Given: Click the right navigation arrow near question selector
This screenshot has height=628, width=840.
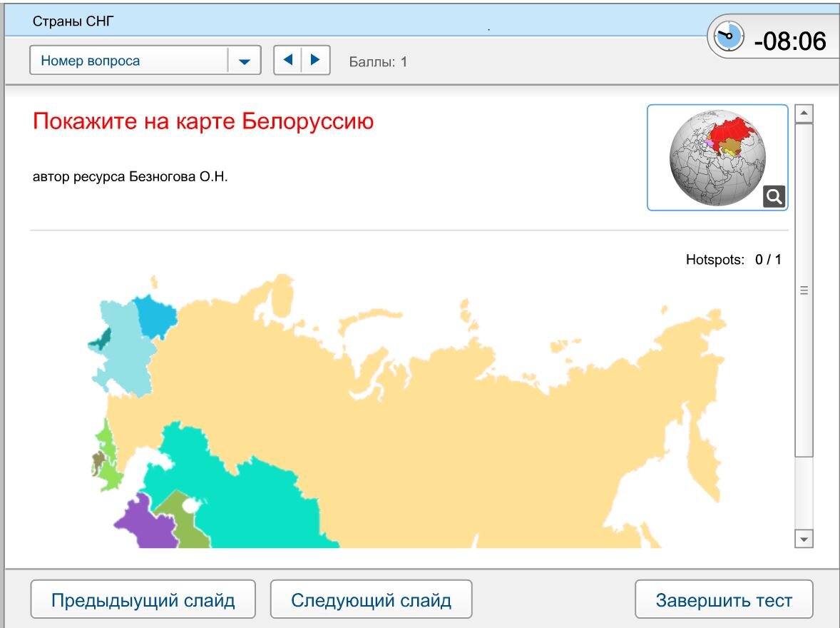Looking at the screenshot, I should 317,60.
